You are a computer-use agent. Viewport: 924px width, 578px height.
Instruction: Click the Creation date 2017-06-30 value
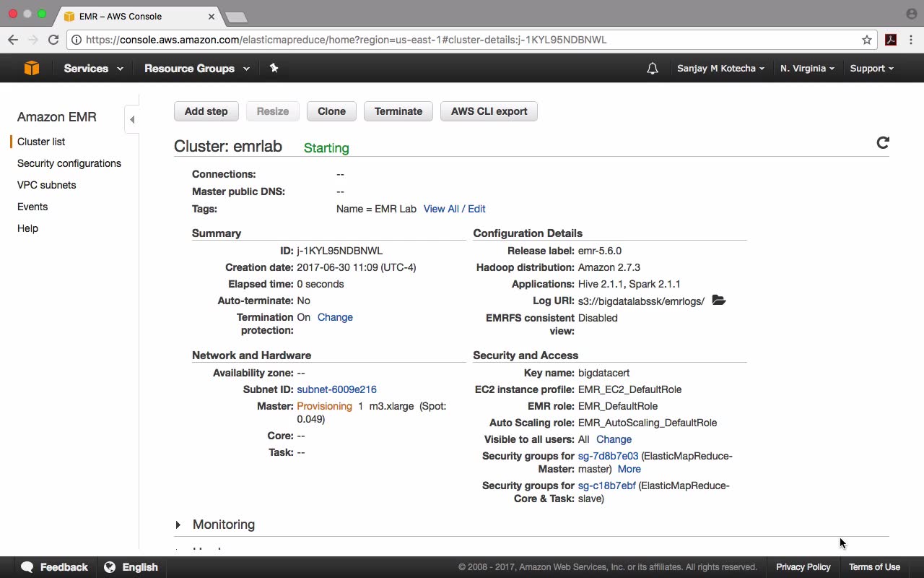357,267
